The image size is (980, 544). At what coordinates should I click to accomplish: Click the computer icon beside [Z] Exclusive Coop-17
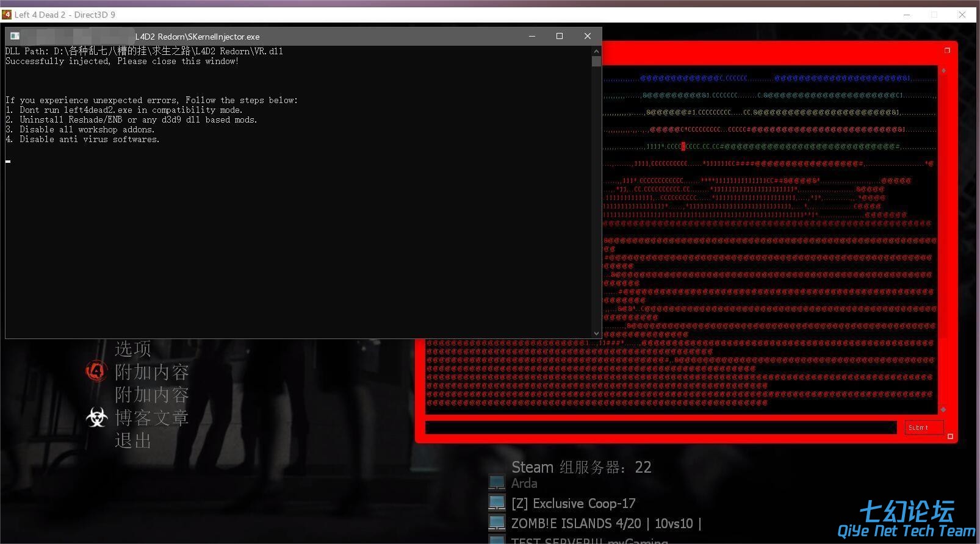[x=497, y=503]
